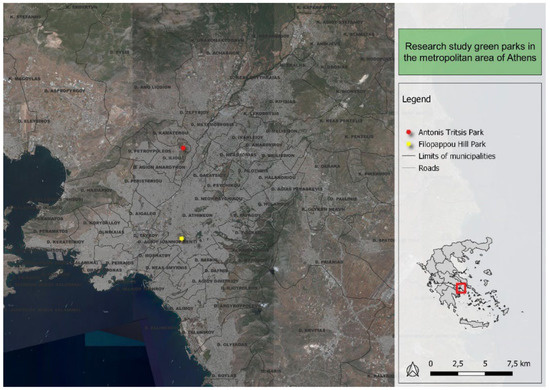Click the Legend heading
The height and width of the screenshot is (390, 550).
pos(416,99)
